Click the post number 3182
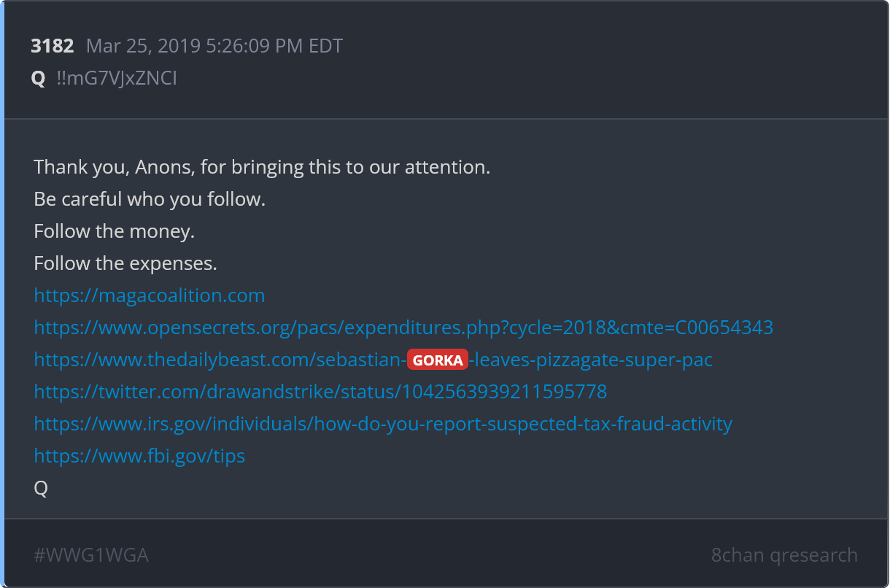Image resolution: width=890 pixels, height=588 pixels. [x=53, y=46]
